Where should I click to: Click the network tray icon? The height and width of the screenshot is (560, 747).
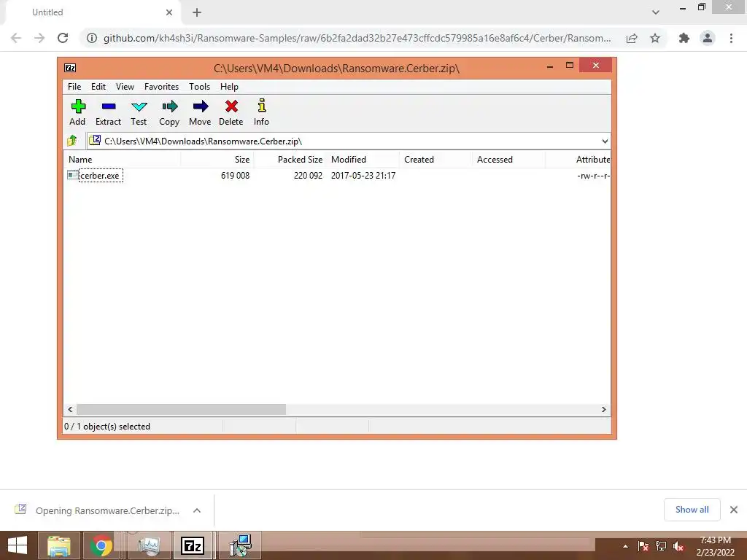661,546
